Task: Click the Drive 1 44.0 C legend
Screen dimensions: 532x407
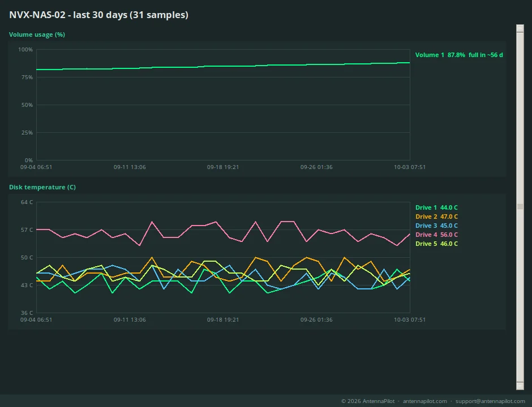Action: [436, 207]
